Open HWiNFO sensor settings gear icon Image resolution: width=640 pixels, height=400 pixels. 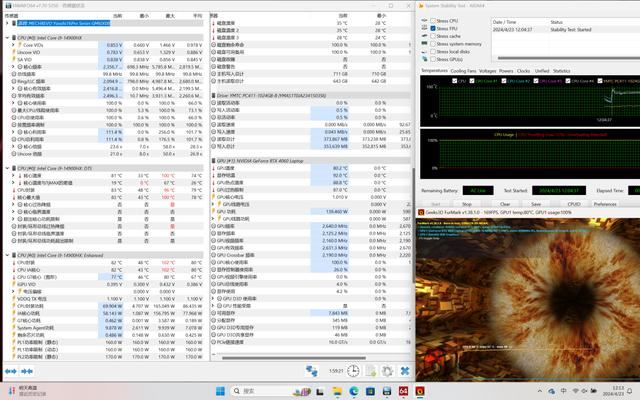tap(385, 372)
